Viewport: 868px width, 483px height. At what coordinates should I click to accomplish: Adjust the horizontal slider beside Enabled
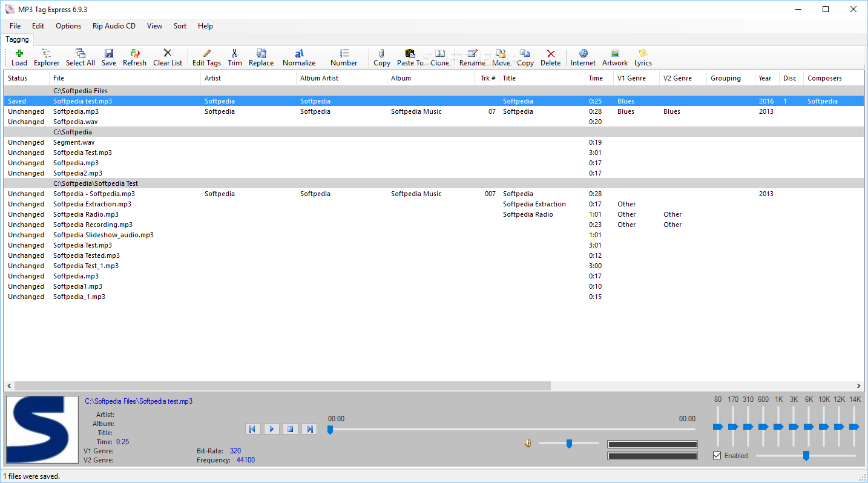806,456
